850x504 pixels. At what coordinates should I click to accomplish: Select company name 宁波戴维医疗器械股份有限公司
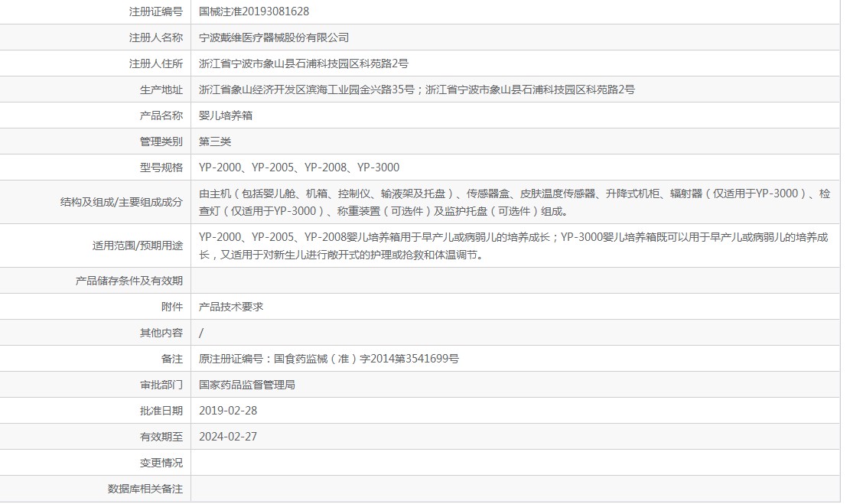[274, 37]
